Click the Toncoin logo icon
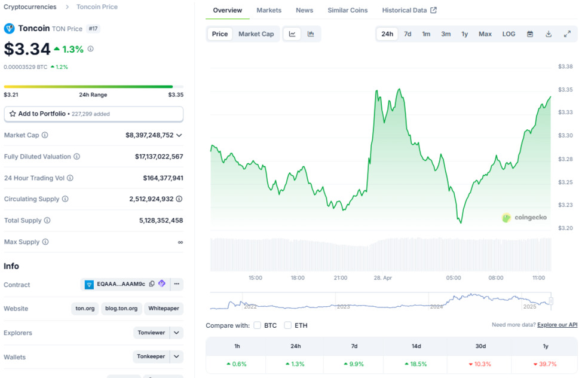 click(x=9, y=29)
